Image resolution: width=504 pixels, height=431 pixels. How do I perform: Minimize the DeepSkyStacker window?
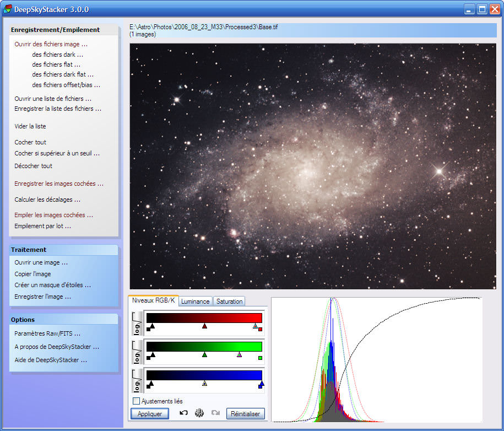pos(470,9)
